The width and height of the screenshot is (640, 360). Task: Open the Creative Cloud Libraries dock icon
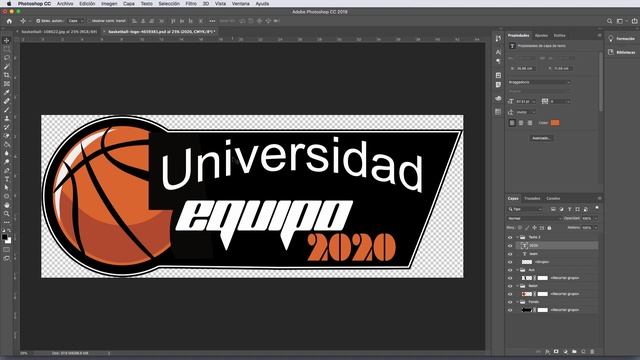tap(498, 98)
